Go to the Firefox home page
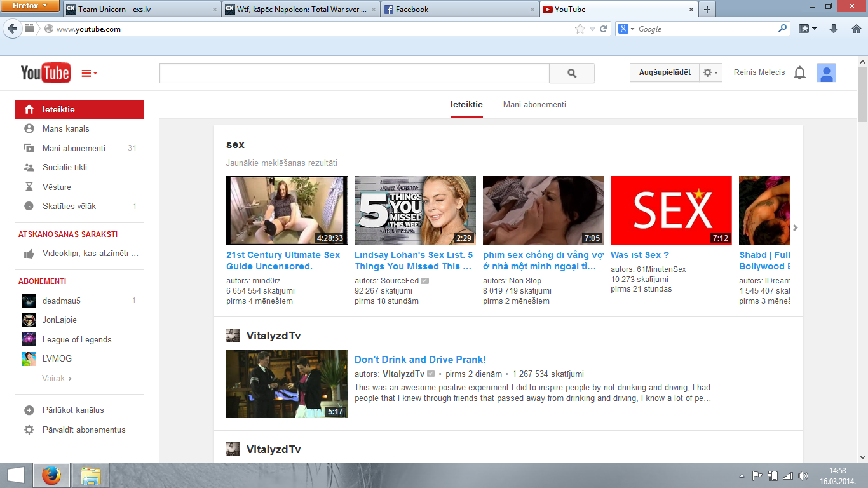The width and height of the screenshot is (868, 488). (x=856, y=29)
